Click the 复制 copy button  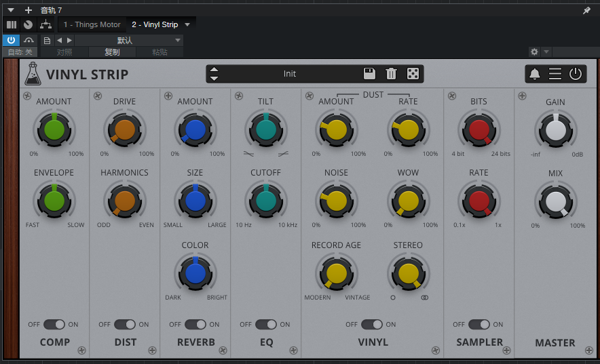pos(112,52)
